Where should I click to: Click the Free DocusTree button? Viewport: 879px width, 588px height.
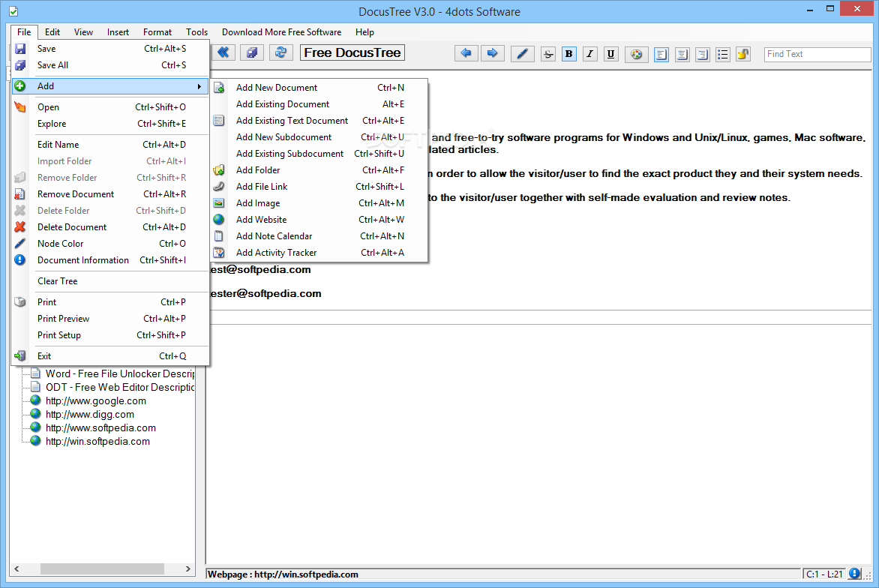click(352, 52)
